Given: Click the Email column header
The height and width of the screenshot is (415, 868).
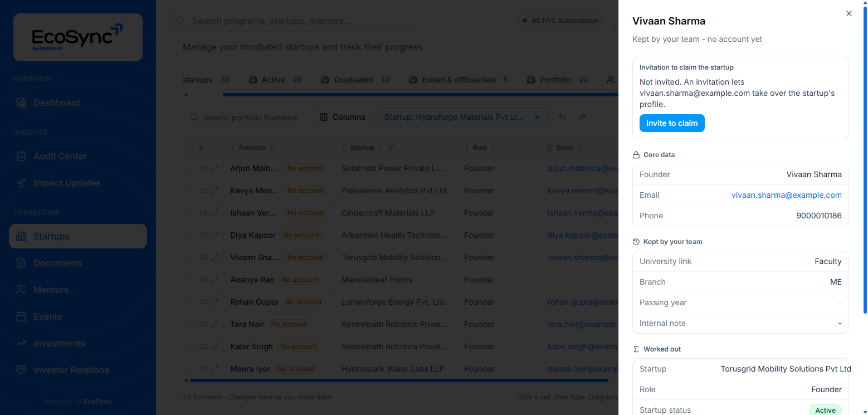Looking at the screenshot, I should [x=579, y=148].
